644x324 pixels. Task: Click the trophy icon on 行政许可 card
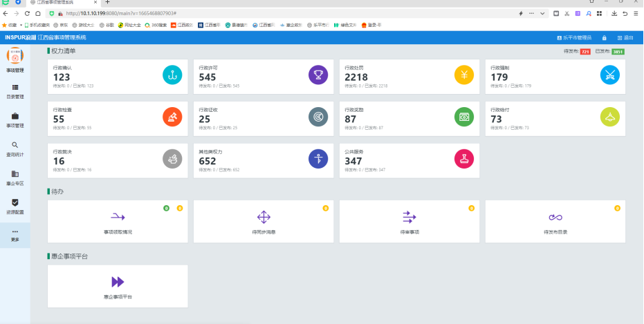(318, 75)
